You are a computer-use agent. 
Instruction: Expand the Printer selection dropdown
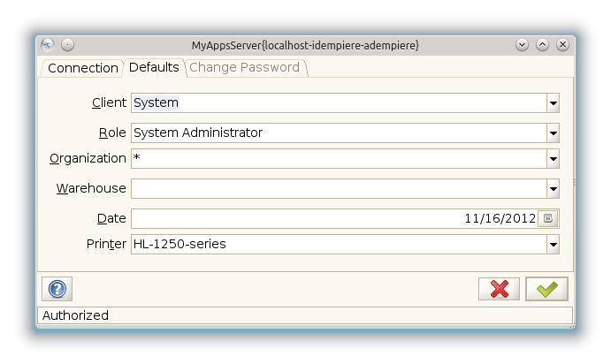[553, 244]
